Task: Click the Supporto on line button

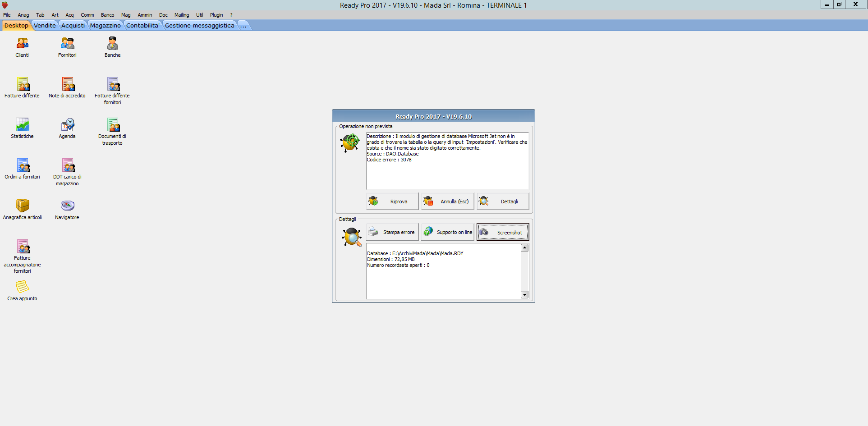Action: [447, 232]
